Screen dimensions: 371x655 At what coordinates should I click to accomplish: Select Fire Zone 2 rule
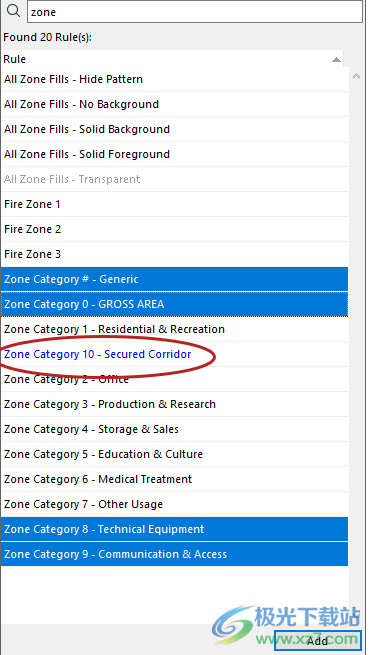point(174,229)
